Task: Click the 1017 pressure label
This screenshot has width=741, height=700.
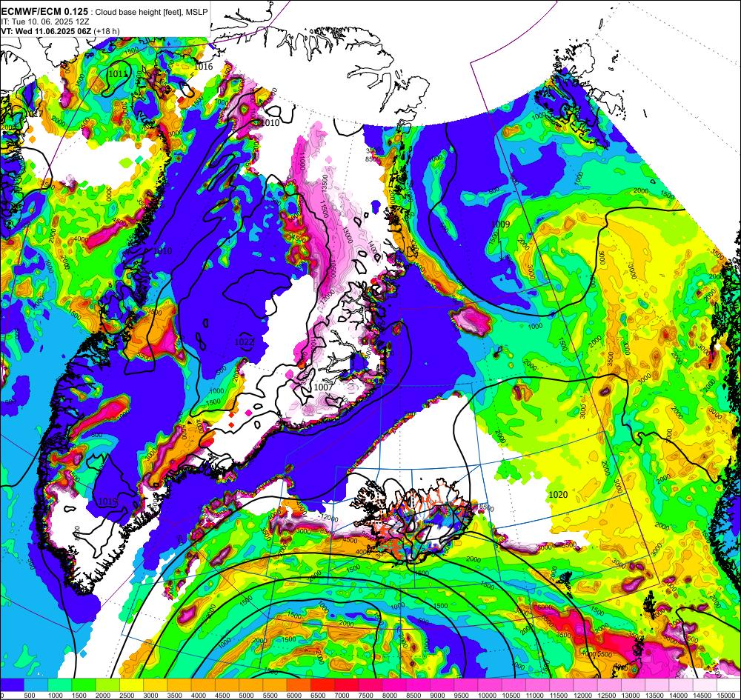Action: [34, 114]
